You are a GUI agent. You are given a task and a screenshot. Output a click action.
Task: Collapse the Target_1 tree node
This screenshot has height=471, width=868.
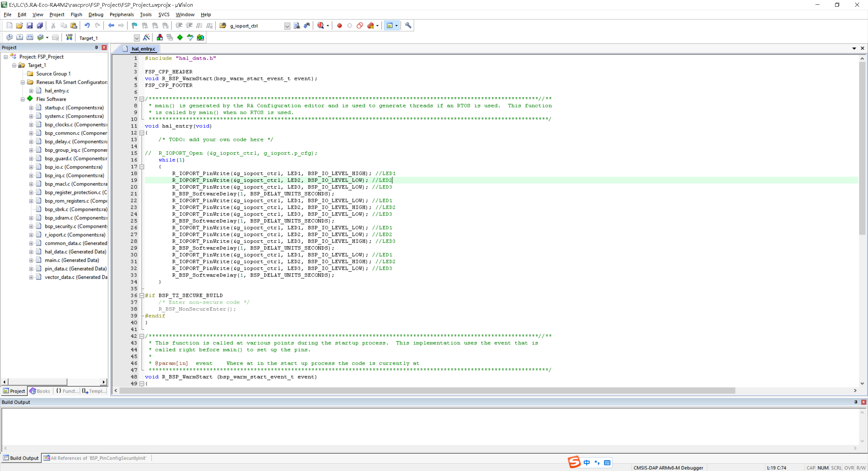(x=14, y=65)
